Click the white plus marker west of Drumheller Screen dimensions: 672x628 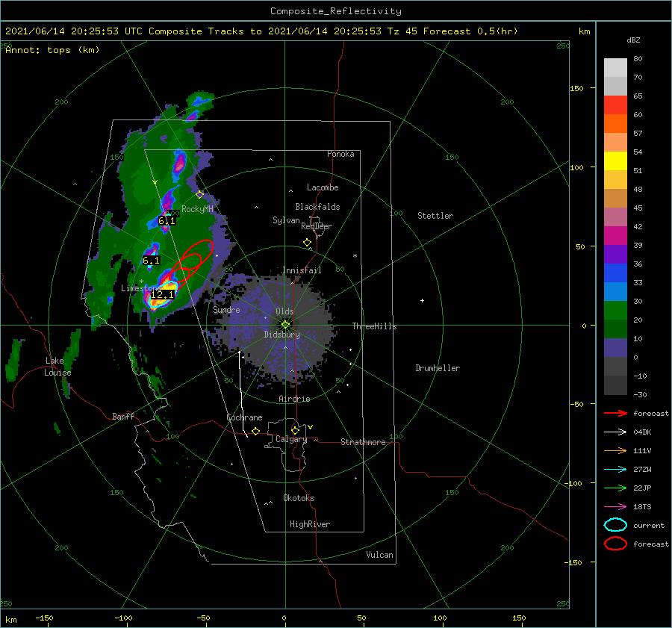click(422, 300)
